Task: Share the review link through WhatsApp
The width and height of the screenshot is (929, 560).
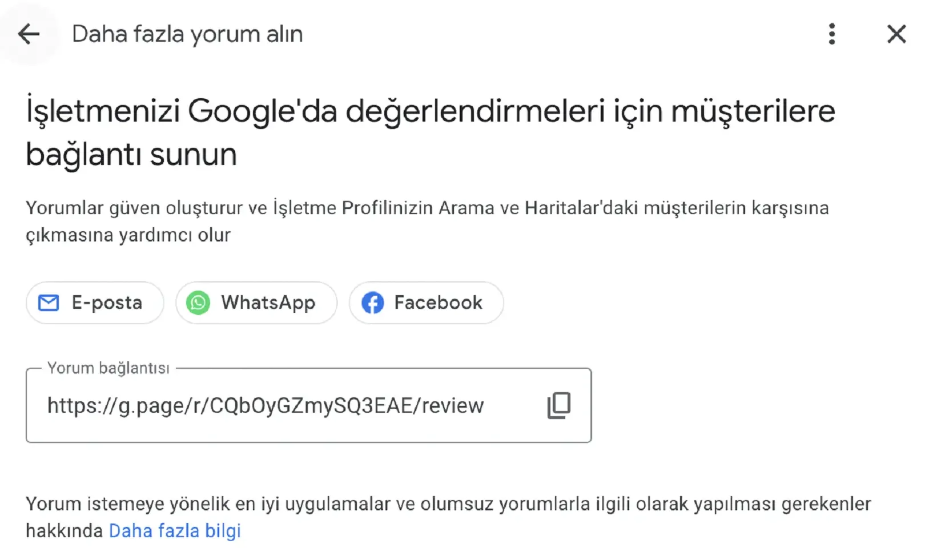Action: pyautogui.click(x=256, y=303)
